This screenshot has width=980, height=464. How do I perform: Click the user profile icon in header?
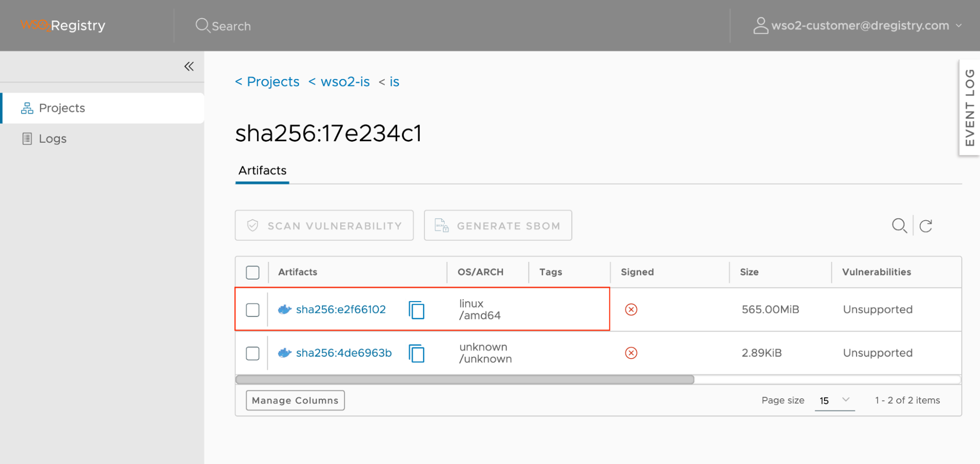tap(760, 26)
